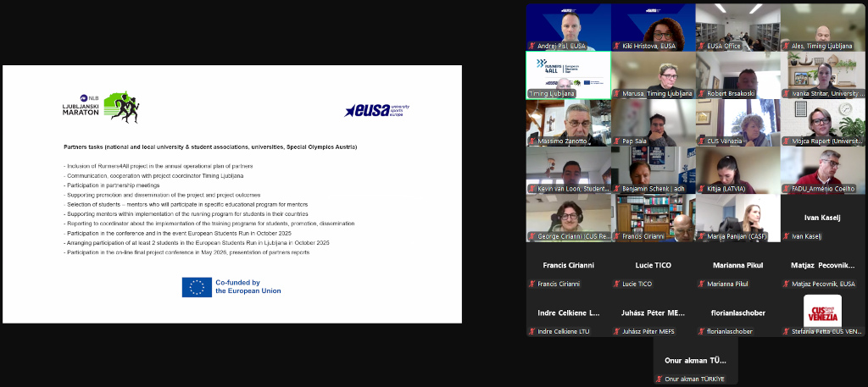Click muted mic icon beside Juhász Péter MEFS
868x387 pixels.
pos(617,331)
